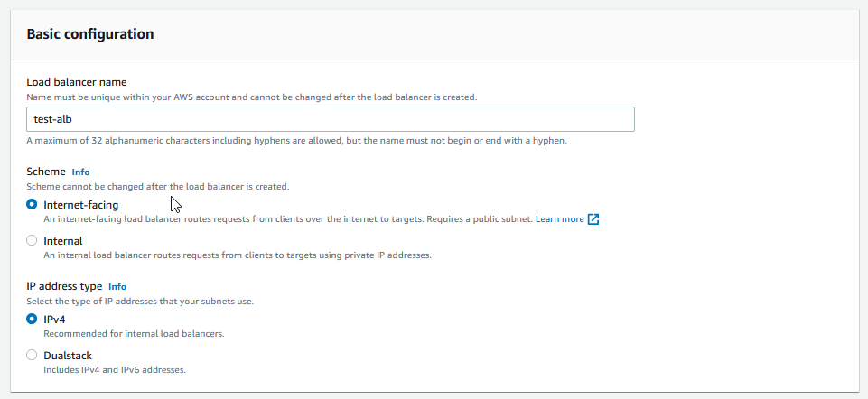Choose the IPv4 radio button
The height and width of the screenshot is (399, 868).
coord(33,320)
